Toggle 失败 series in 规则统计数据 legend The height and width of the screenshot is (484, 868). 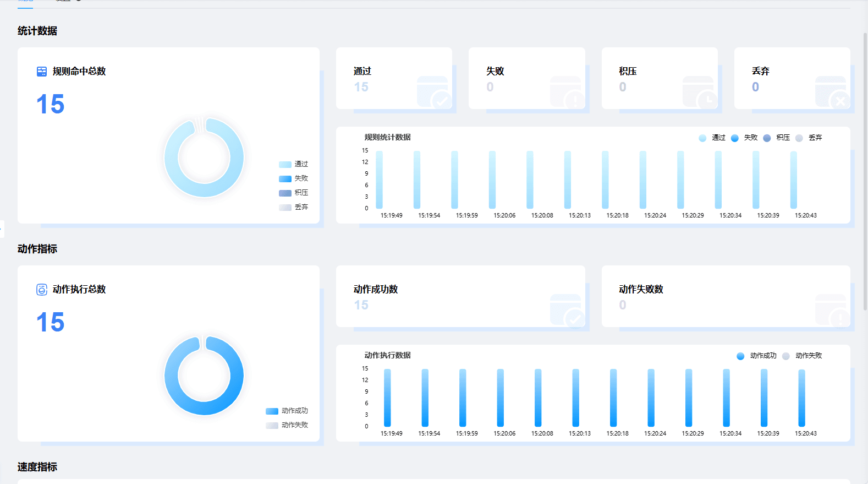coord(744,138)
